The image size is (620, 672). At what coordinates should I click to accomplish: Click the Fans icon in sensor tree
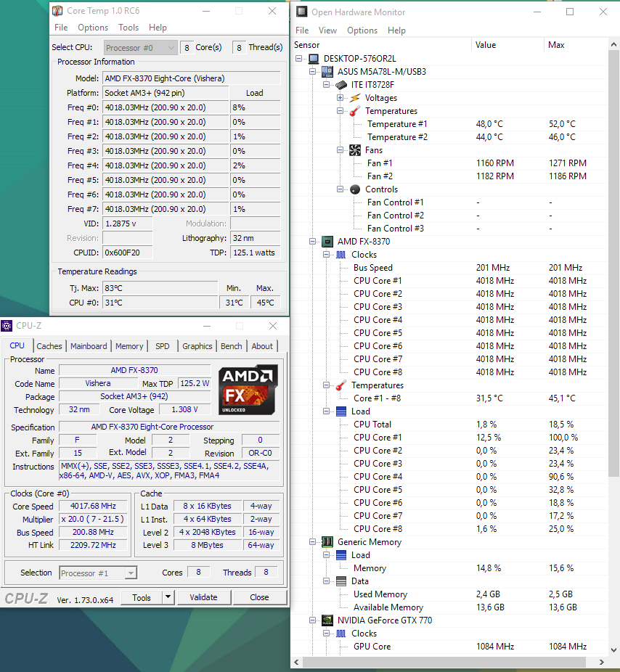354,150
